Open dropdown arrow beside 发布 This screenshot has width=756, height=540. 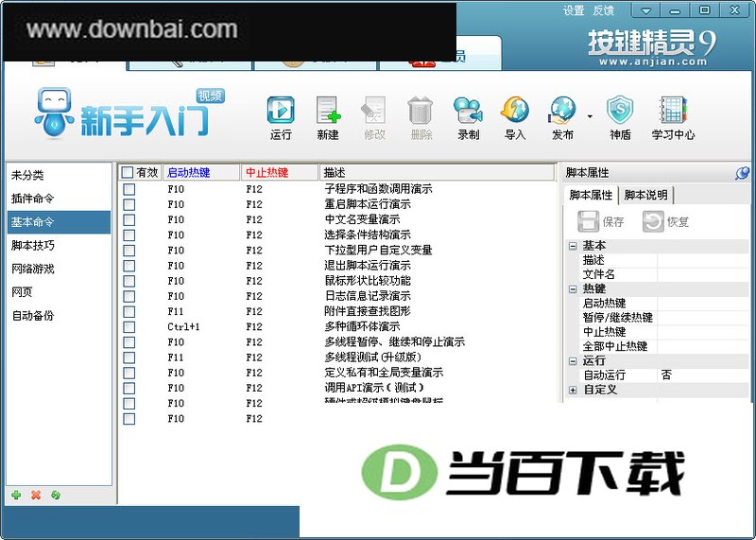coord(590,116)
